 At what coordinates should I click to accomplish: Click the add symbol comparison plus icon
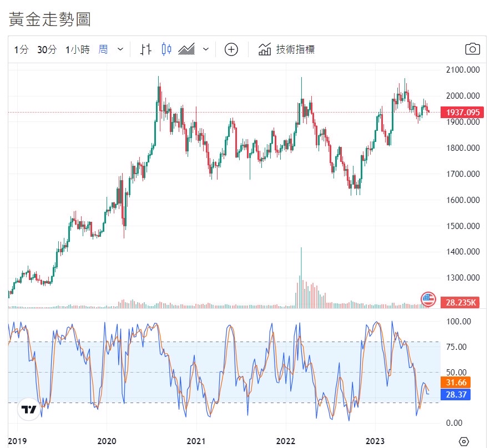[231, 49]
